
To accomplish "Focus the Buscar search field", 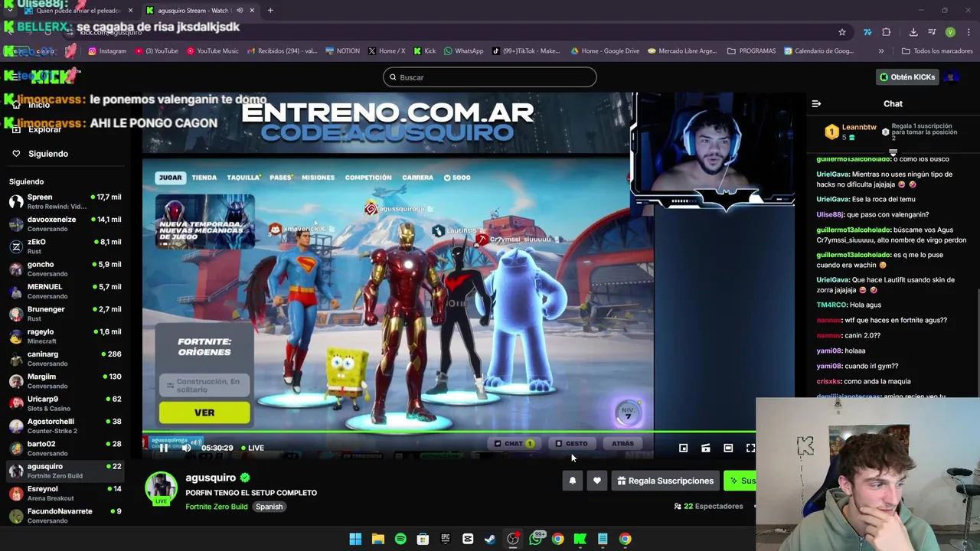I will coord(490,77).
